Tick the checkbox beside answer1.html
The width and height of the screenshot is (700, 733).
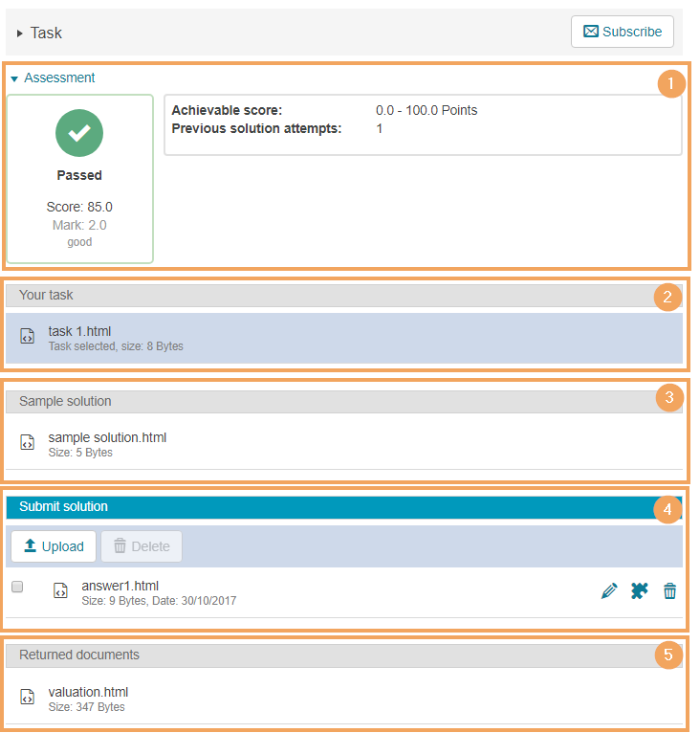pos(17,587)
